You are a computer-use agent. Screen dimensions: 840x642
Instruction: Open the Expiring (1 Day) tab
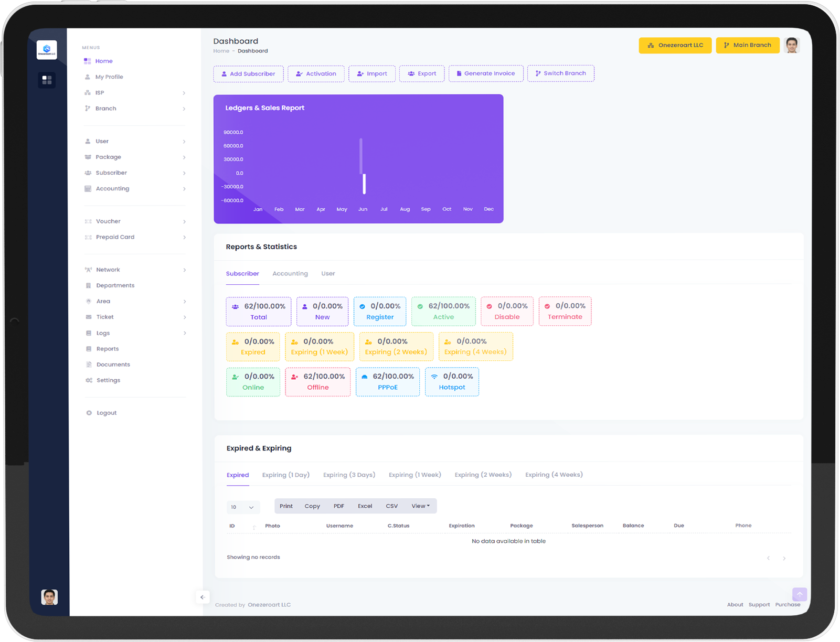pyautogui.click(x=286, y=475)
